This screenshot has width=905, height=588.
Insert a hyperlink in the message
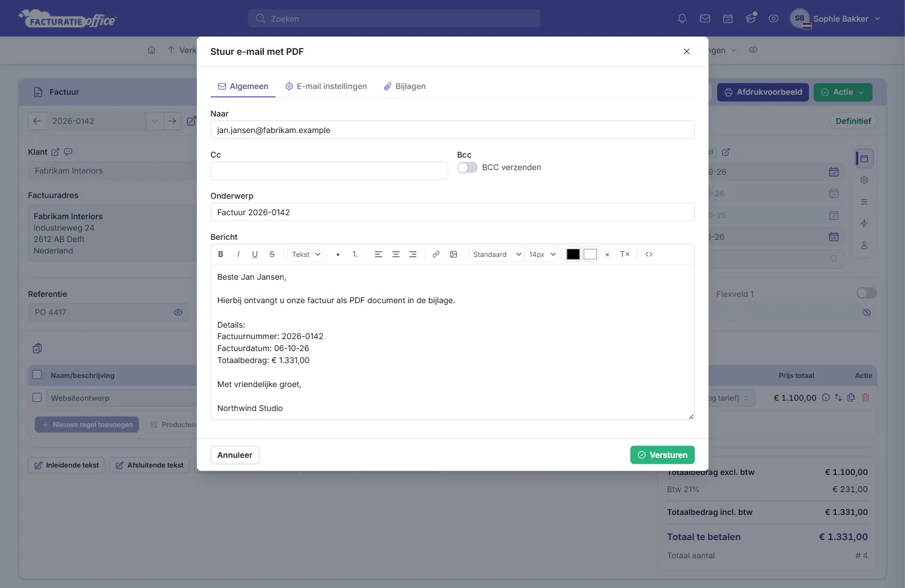tap(436, 255)
